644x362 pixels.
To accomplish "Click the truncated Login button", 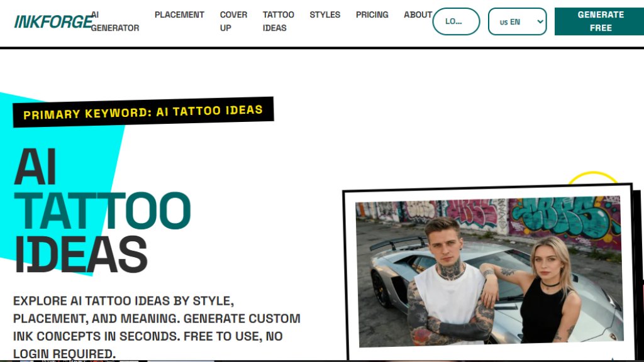I will coord(456,21).
